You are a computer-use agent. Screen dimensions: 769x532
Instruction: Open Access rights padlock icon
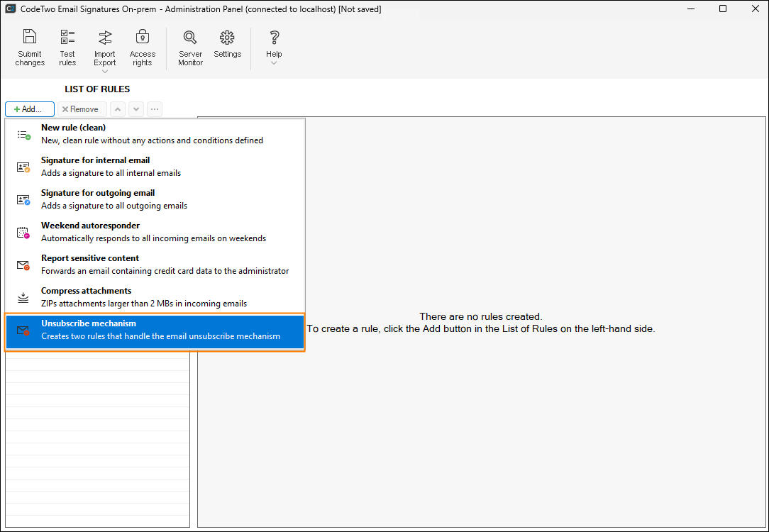pos(142,38)
